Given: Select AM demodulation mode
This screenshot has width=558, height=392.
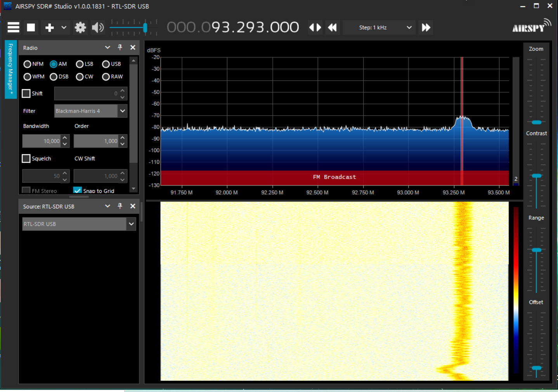Looking at the screenshot, I should pyautogui.click(x=58, y=64).
